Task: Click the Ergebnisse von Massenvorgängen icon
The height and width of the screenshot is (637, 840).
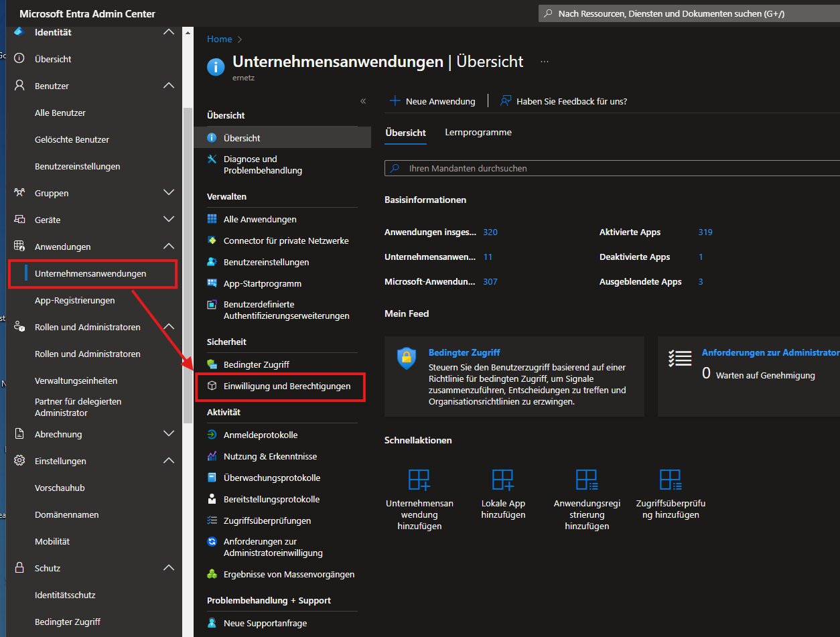Action: coord(212,574)
